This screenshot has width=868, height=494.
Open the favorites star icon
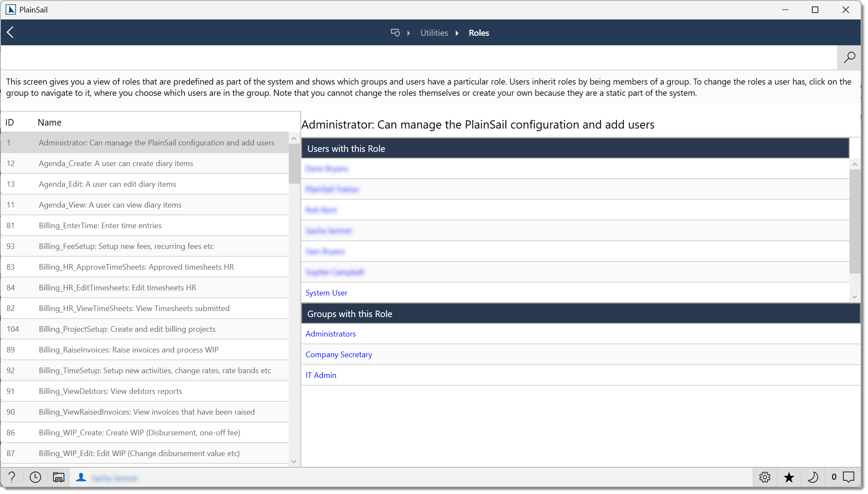point(789,477)
